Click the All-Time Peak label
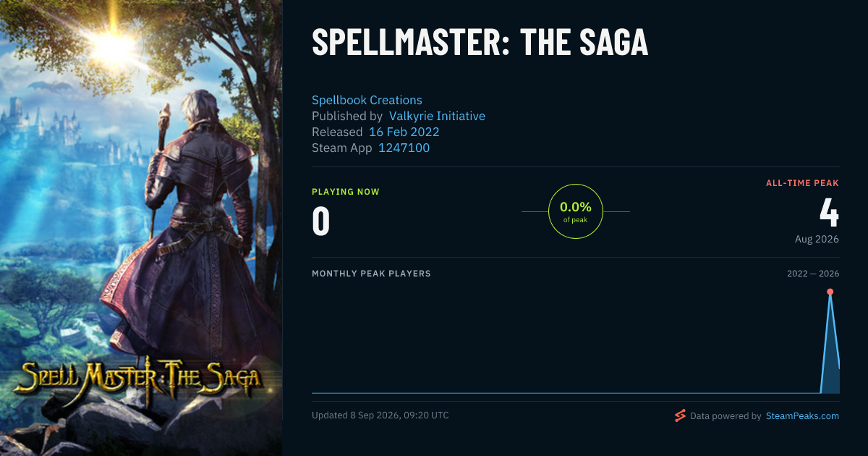 click(802, 183)
